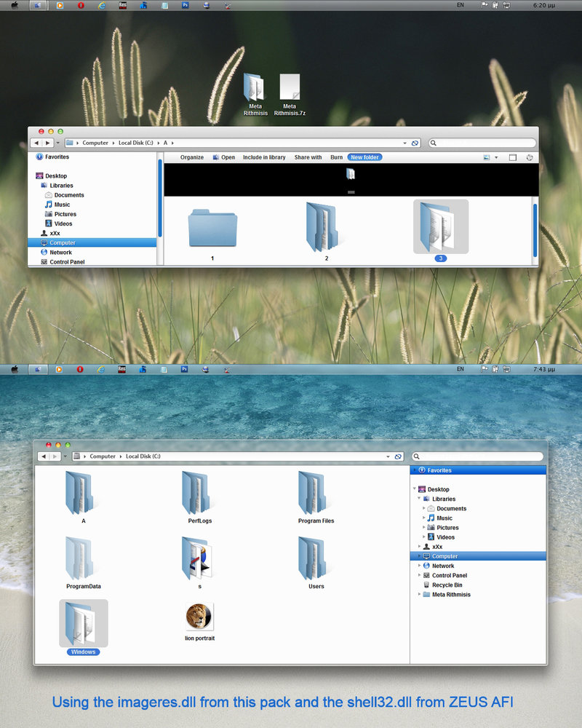The height and width of the screenshot is (728, 582).
Task: Go back in the folder A window
Action: 36,143
